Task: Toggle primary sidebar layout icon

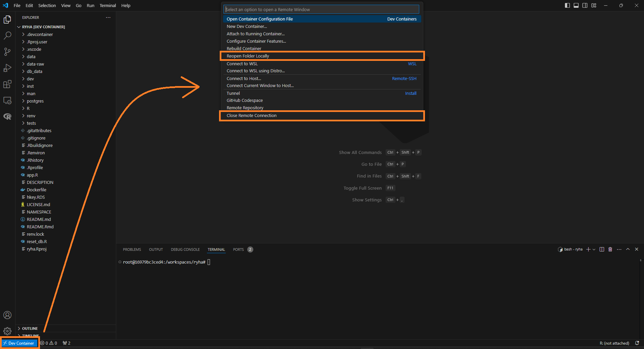Action: point(567,5)
